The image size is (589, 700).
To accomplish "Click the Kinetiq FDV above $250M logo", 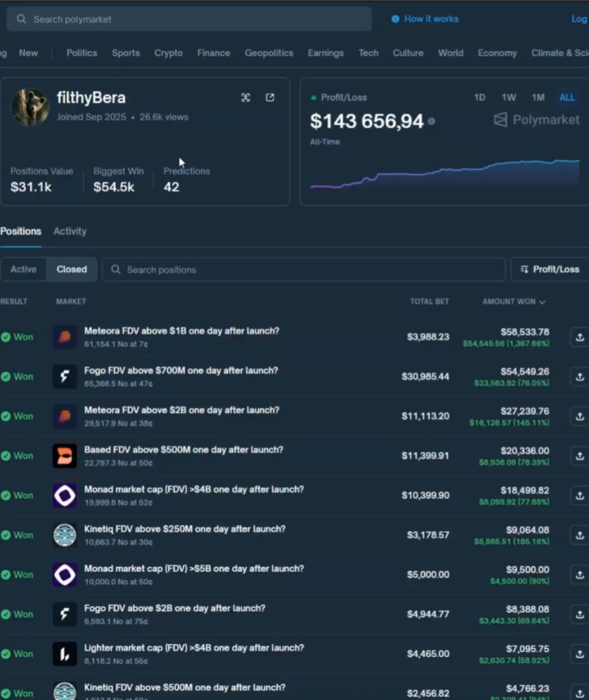I will pyautogui.click(x=64, y=535).
